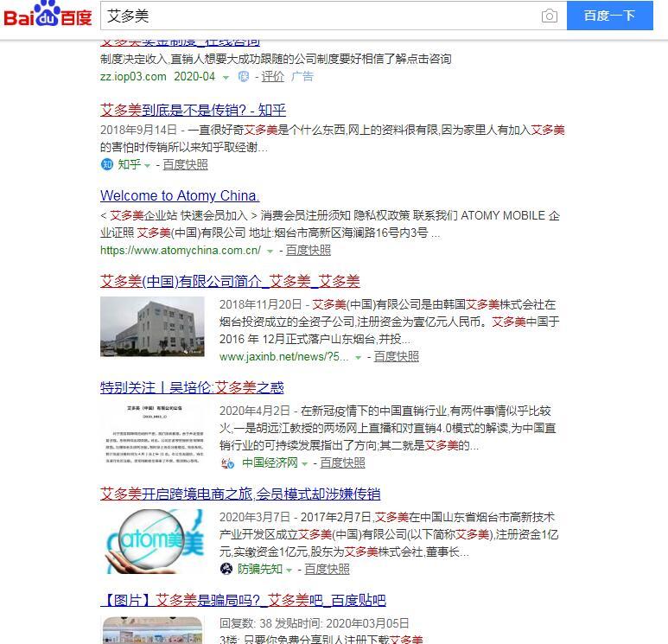
Task: Click the 知乎 source icon
Action: (x=106, y=164)
